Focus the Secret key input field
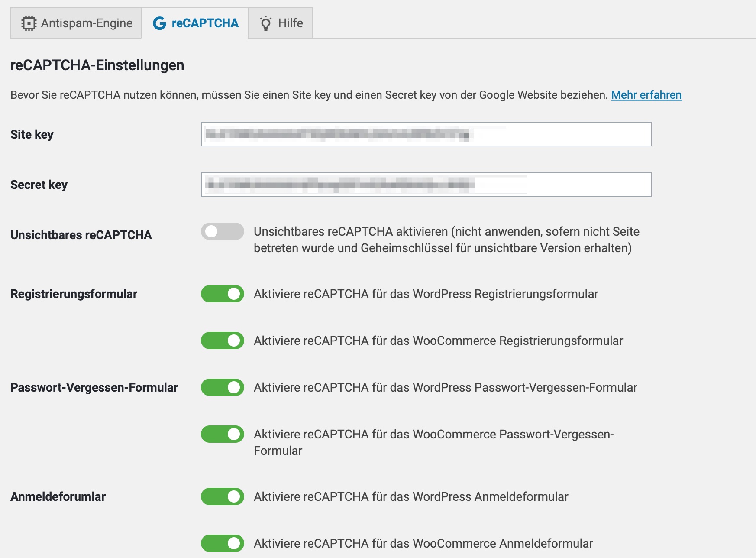 click(426, 185)
